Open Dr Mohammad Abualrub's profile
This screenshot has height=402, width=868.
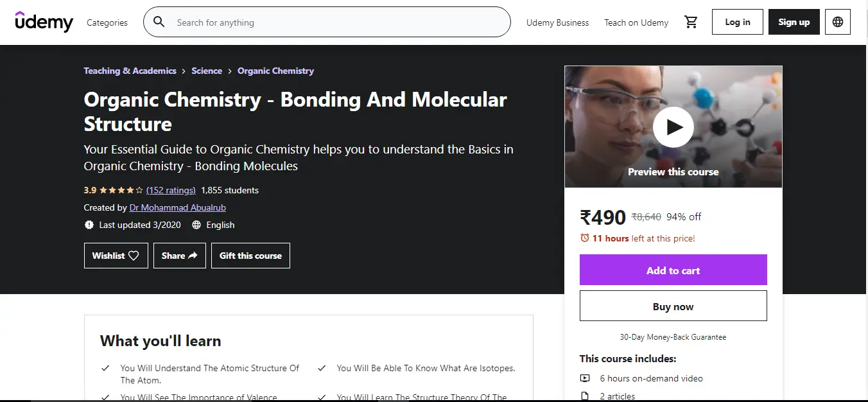177,207
